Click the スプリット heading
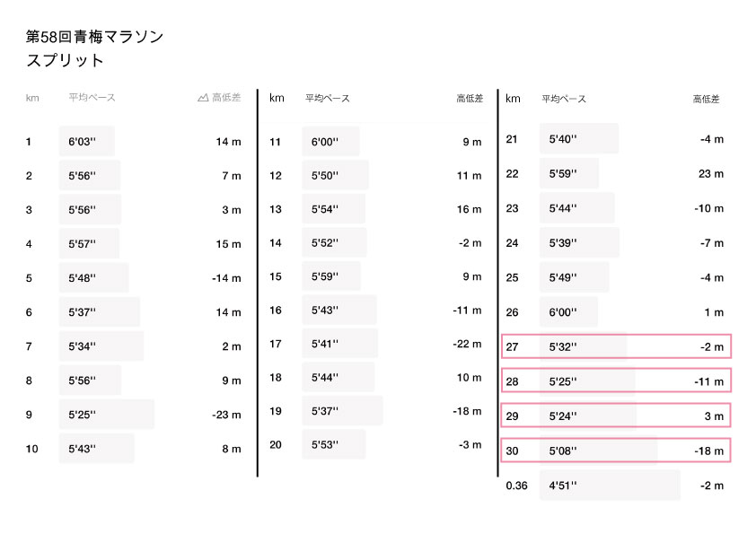This screenshot has height=534, width=756. (65, 61)
